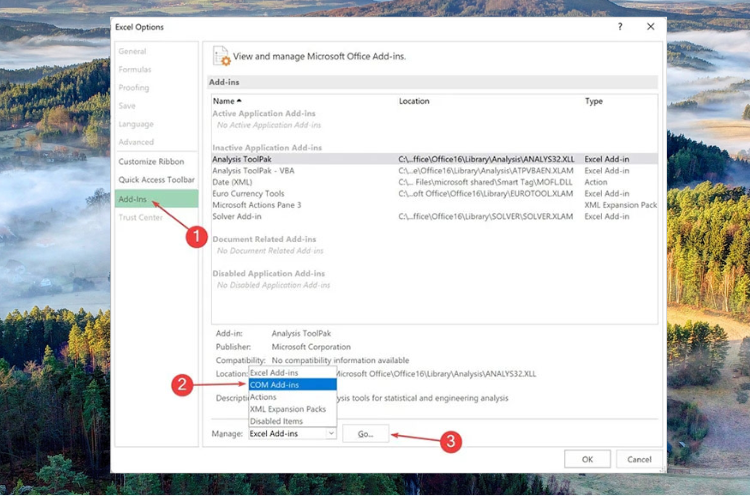Select the Euro Currency Tools row

(x=434, y=193)
